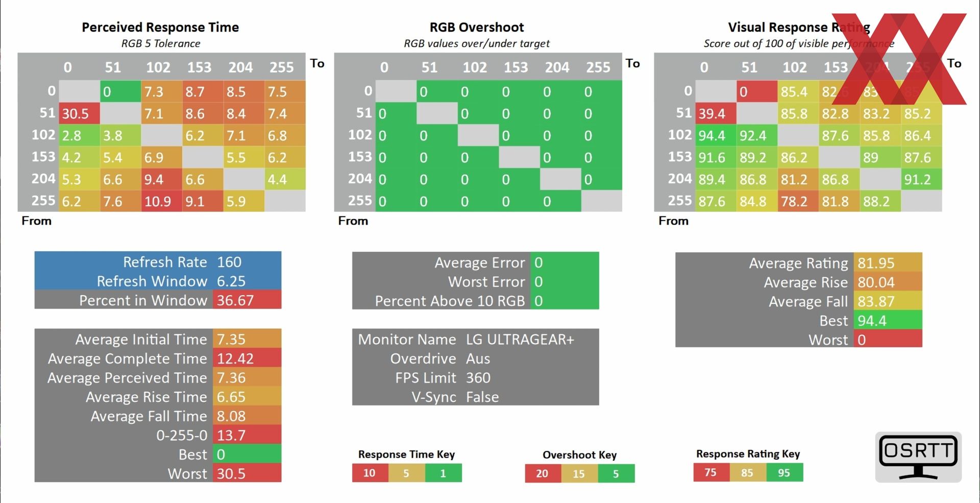Select the red 10 Response Time Key swatch
Screen dimensions: 980x503
coord(370,473)
